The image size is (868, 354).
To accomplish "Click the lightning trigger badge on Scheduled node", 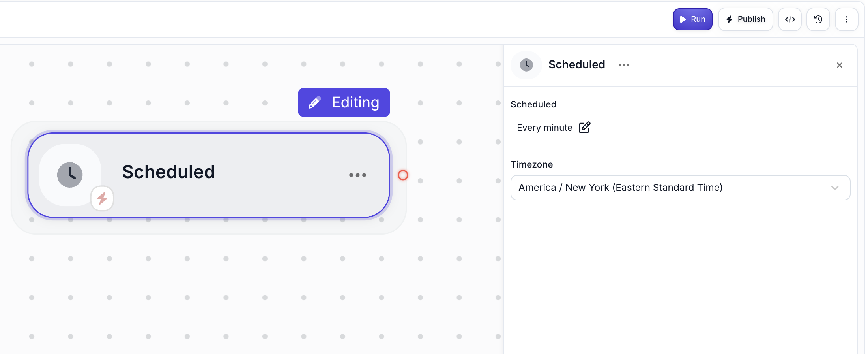I will [x=102, y=198].
